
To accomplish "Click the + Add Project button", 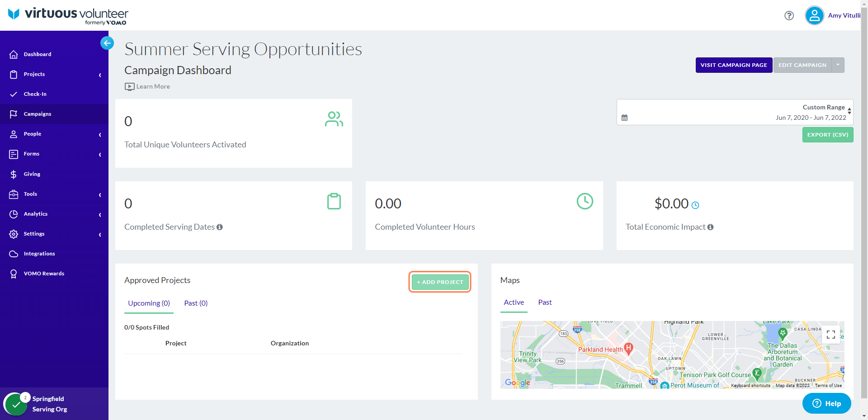I will (x=440, y=282).
